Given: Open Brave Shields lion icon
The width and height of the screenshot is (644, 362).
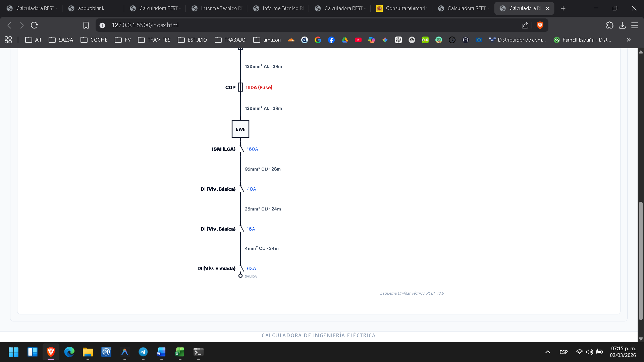Looking at the screenshot, I should tap(540, 25).
